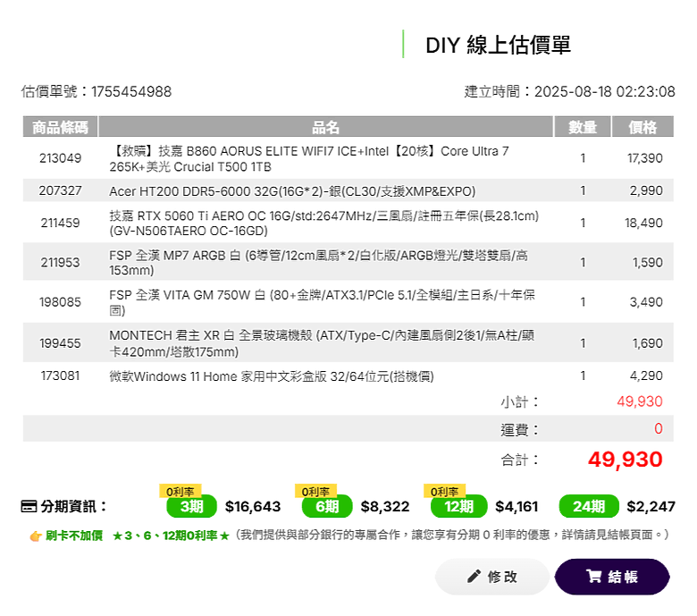697x616 pixels.
Task: Click the 建立時間 2025-08-18 timestamp
Action: (x=569, y=91)
